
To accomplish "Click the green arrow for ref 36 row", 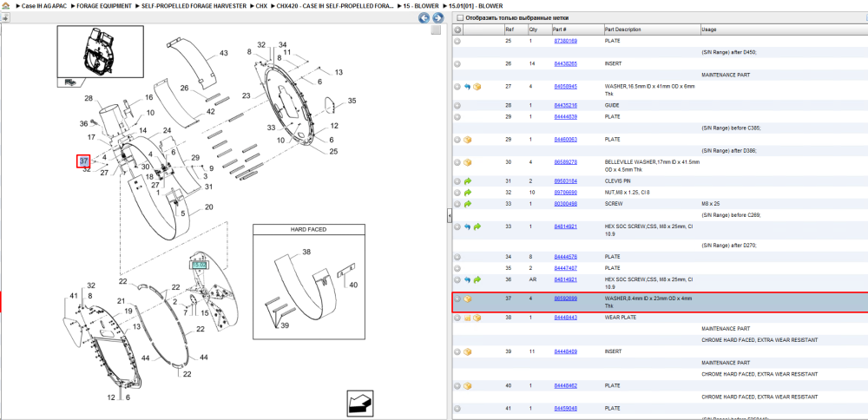I will coord(477,280).
